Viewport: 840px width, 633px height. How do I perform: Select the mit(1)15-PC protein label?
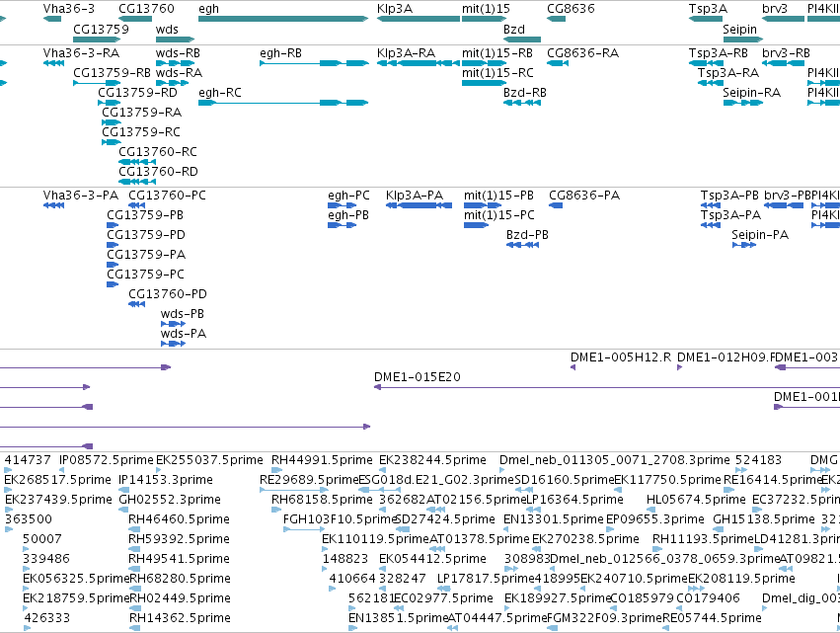coord(499,215)
